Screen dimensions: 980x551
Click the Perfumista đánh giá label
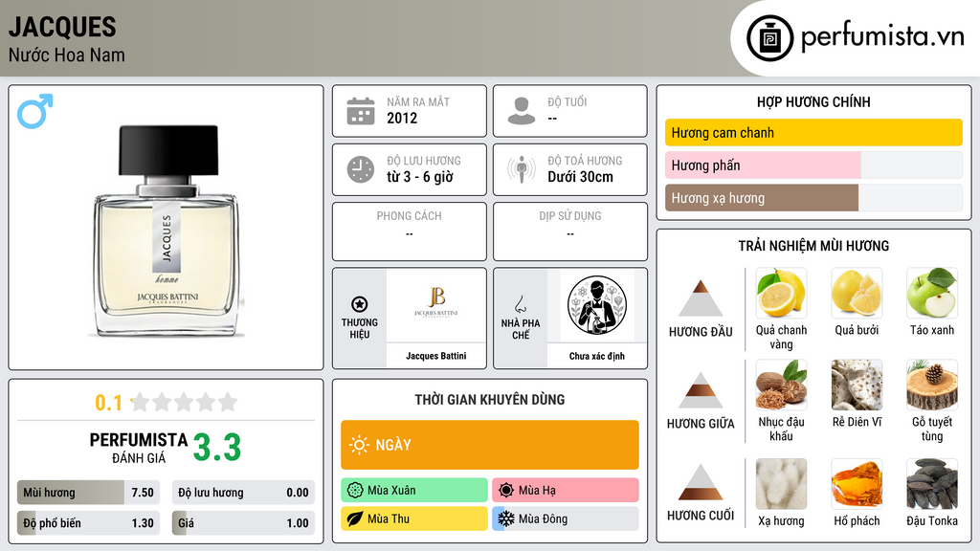pos(139,448)
